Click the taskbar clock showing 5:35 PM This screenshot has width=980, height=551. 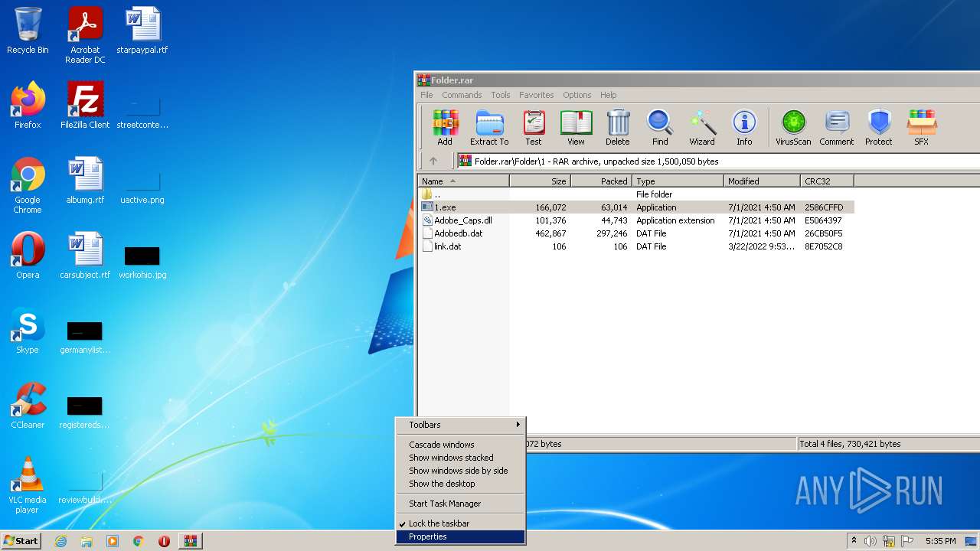(940, 541)
